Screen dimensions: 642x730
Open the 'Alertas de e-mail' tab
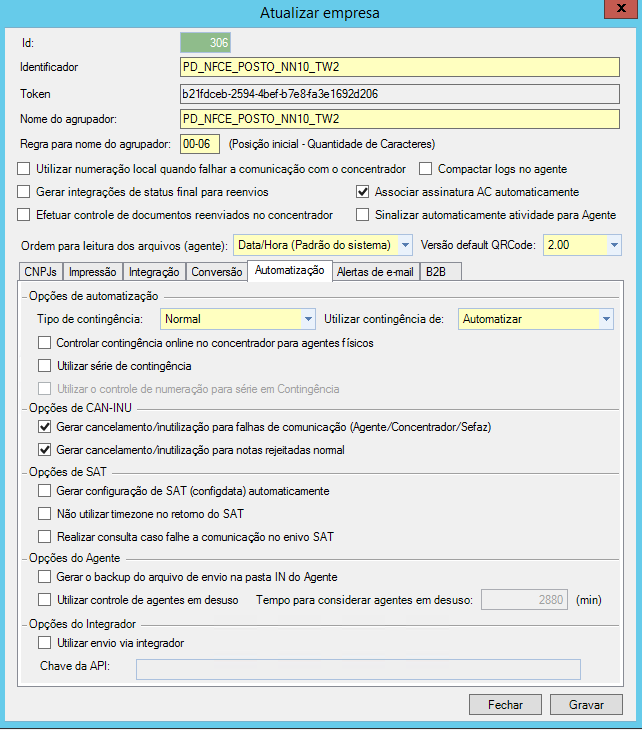(x=374, y=272)
